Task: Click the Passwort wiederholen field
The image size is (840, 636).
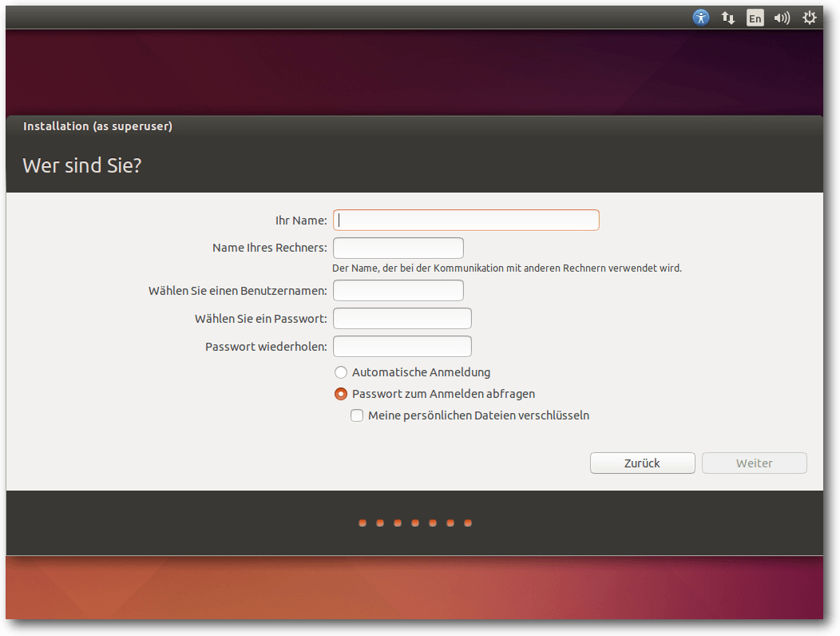Action: point(402,347)
